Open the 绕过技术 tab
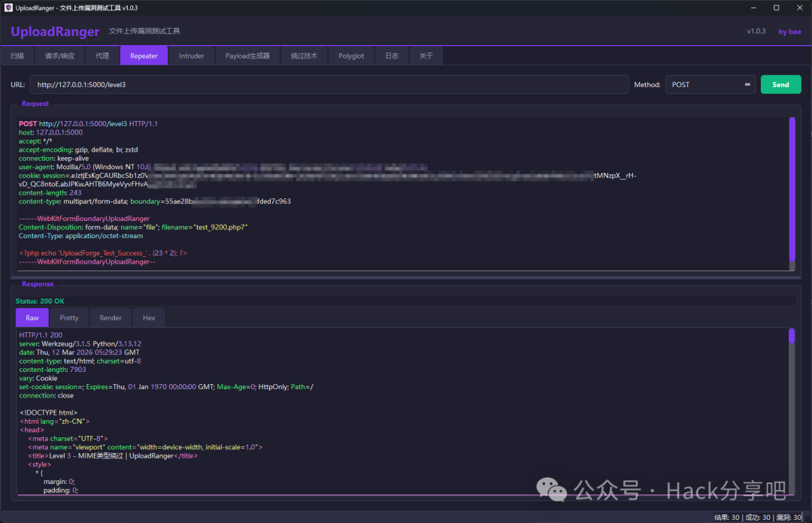The height and width of the screenshot is (523, 812). (x=304, y=56)
